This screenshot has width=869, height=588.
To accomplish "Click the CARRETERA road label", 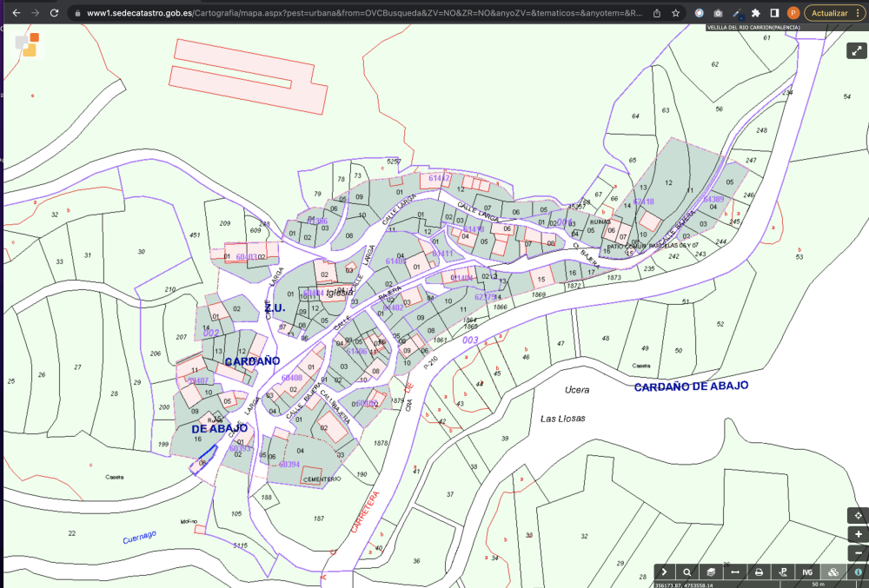I will (365, 512).
